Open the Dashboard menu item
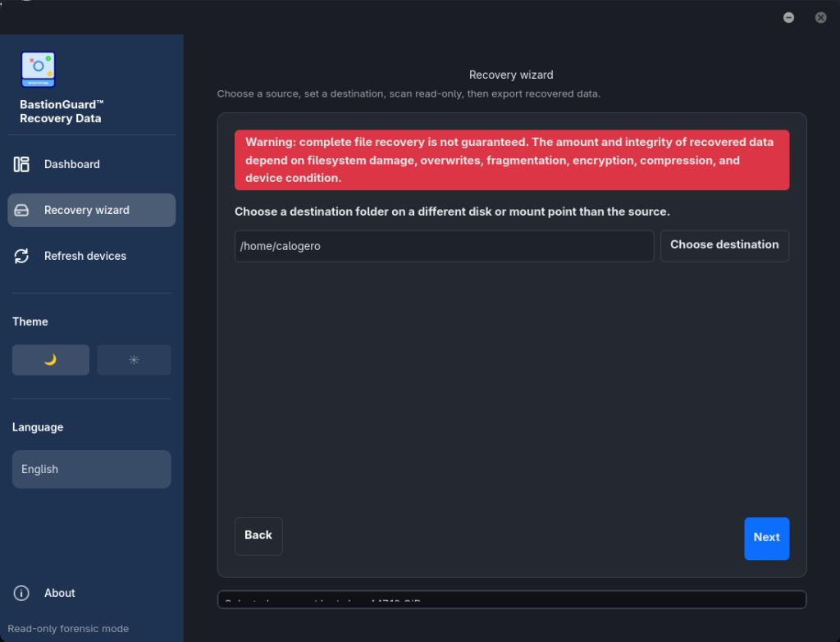 click(x=92, y=164)
